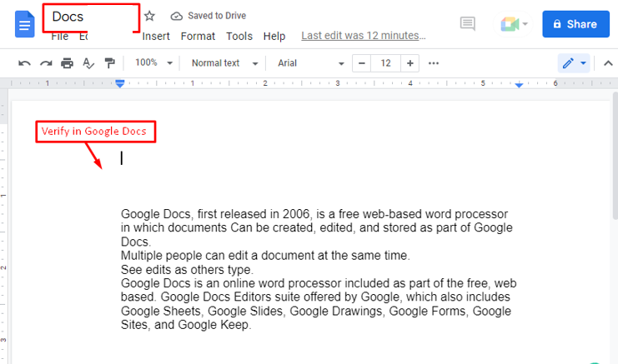The width and height of the screenshot is (618, 364).
Task: Redo the last action
Action: [x=46, y=63]
